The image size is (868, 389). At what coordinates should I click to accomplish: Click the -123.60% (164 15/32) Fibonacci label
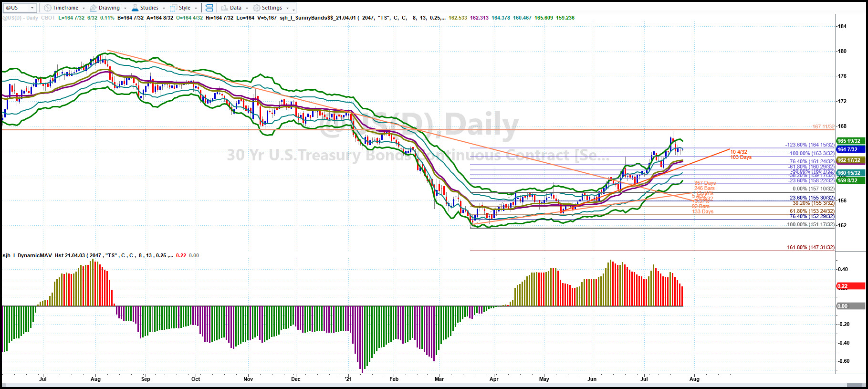810,145
